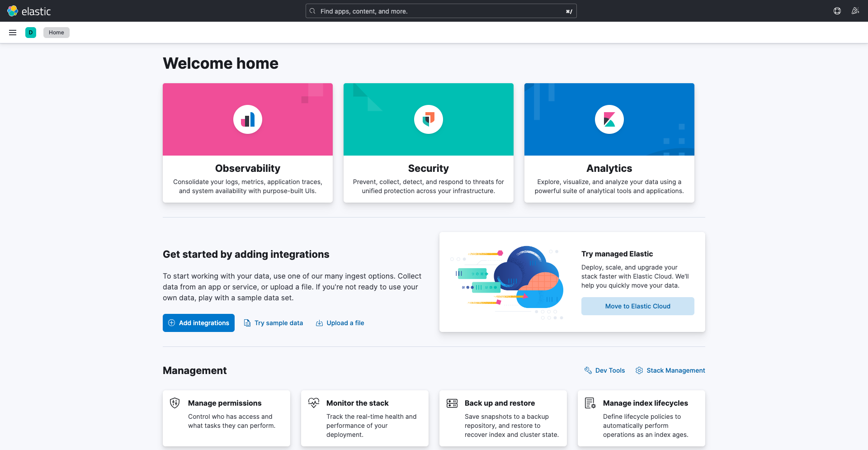Click the Security shield icon
Screen dimensions: 868x450
429,119
